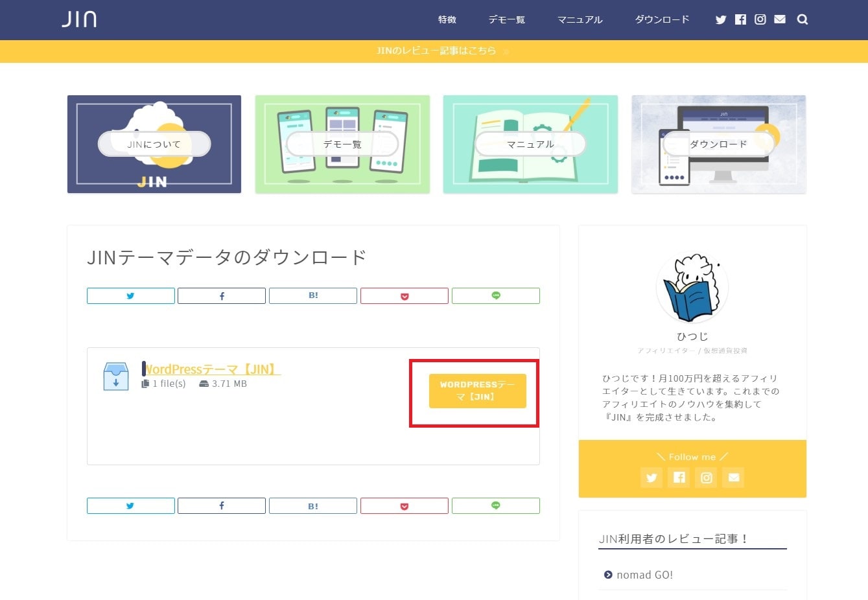This screenshot has height=600, width=868.
Task: Click the ひつじ sheep profile avatar
Action: click(x=692, y=288)
